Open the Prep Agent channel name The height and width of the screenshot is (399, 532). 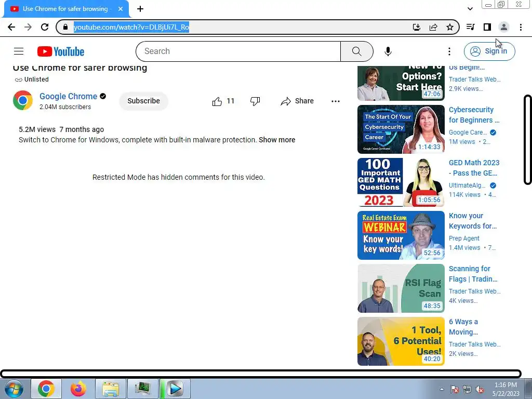click(x=464, y=238)
